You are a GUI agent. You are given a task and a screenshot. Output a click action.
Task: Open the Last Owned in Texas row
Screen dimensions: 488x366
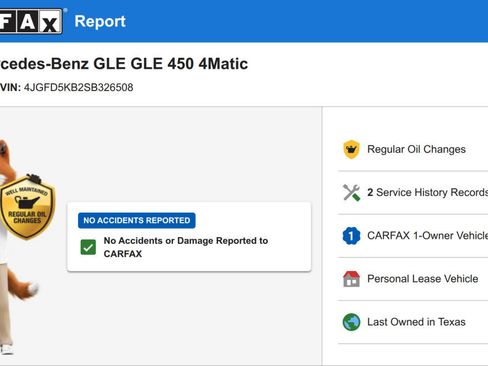[413, 322]
